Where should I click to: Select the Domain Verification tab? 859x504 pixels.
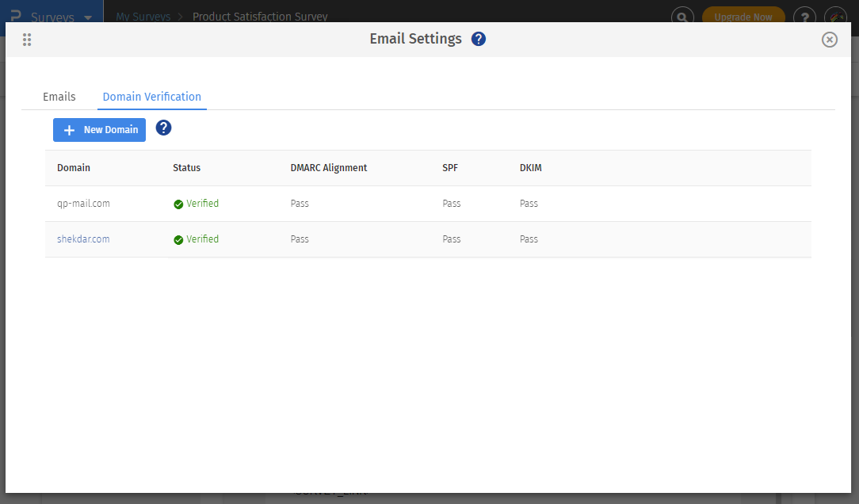click(152, 97)
